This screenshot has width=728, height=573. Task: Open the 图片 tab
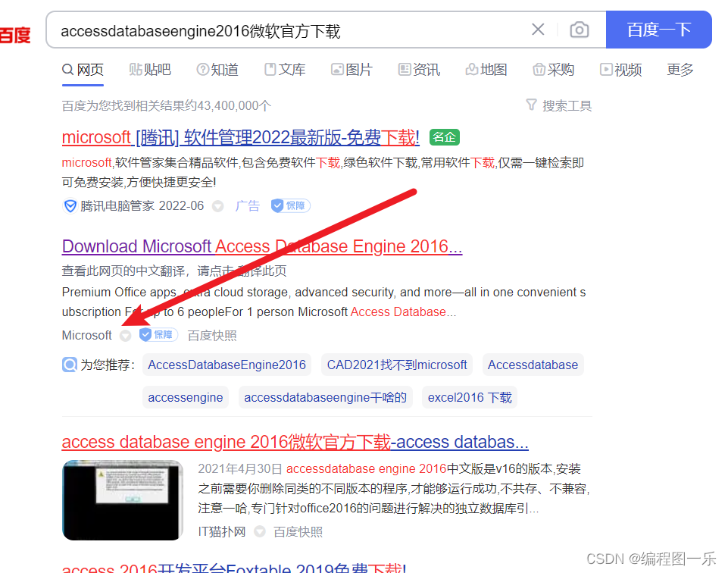coord(352,70)
